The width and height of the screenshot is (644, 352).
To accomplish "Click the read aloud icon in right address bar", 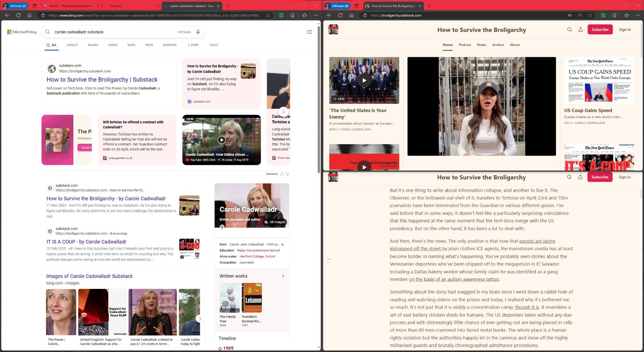I will click(580, 15).
